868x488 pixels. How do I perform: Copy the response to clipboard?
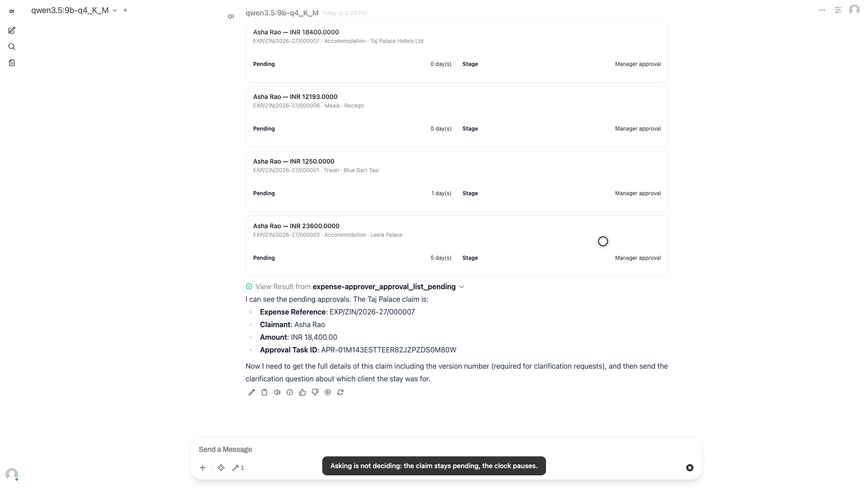[264, 392]
